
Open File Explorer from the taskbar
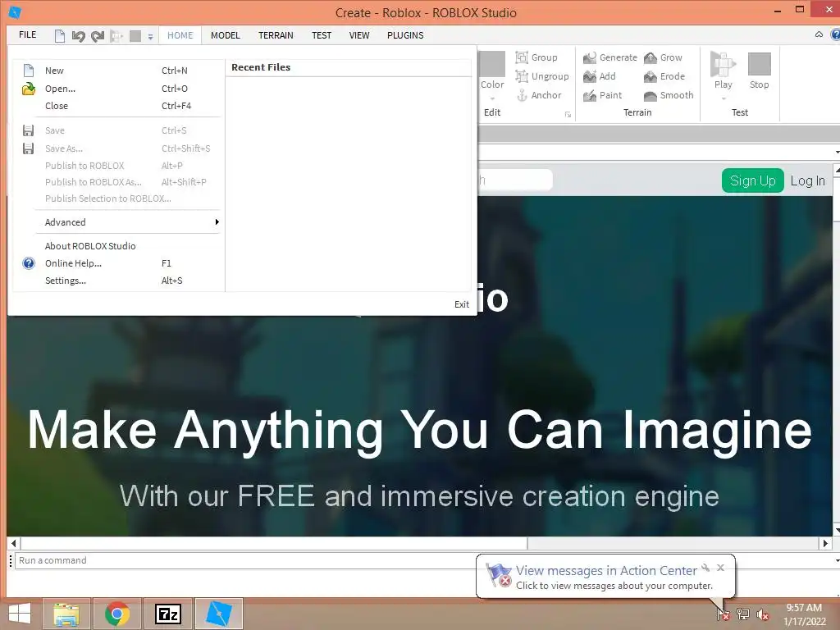(x=66, y=614)
